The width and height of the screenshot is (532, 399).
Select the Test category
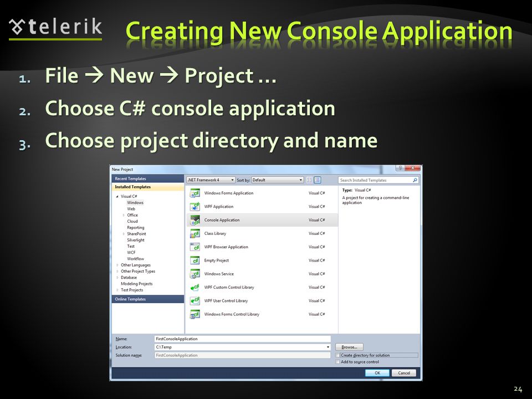click(x=131, y=246)
